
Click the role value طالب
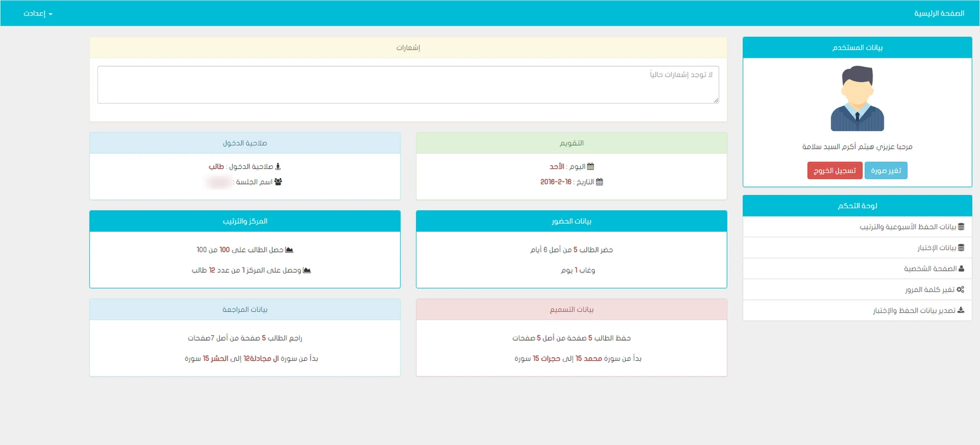216,167
